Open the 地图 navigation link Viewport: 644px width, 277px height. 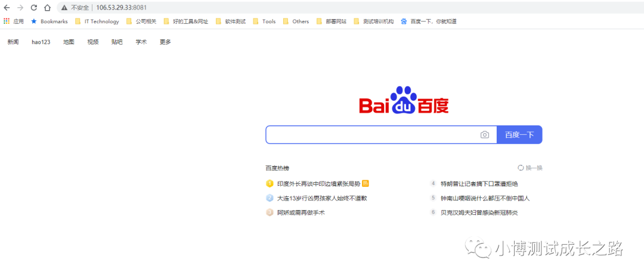69,42
